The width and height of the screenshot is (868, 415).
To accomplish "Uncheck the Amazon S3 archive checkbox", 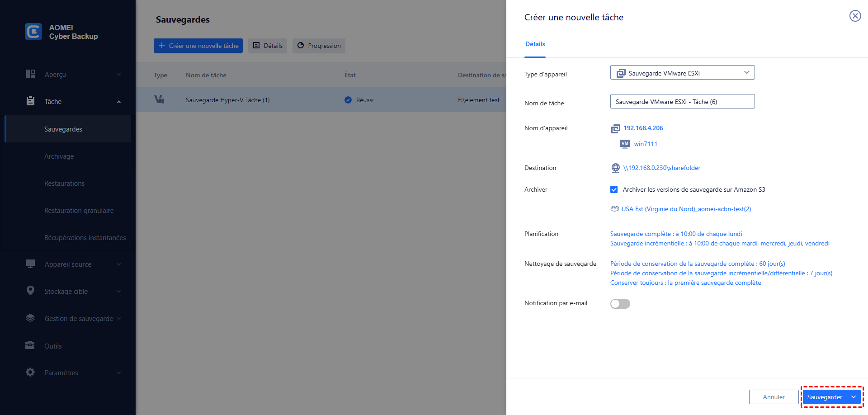I will (614, 189).
